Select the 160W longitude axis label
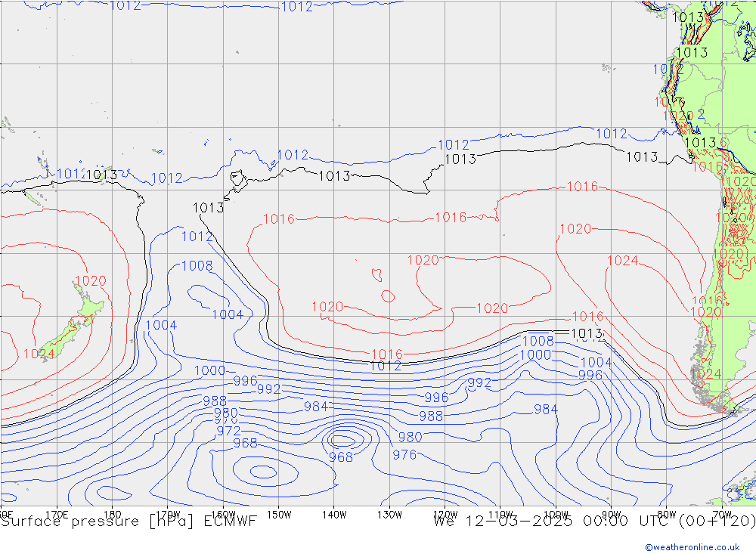 223,515
